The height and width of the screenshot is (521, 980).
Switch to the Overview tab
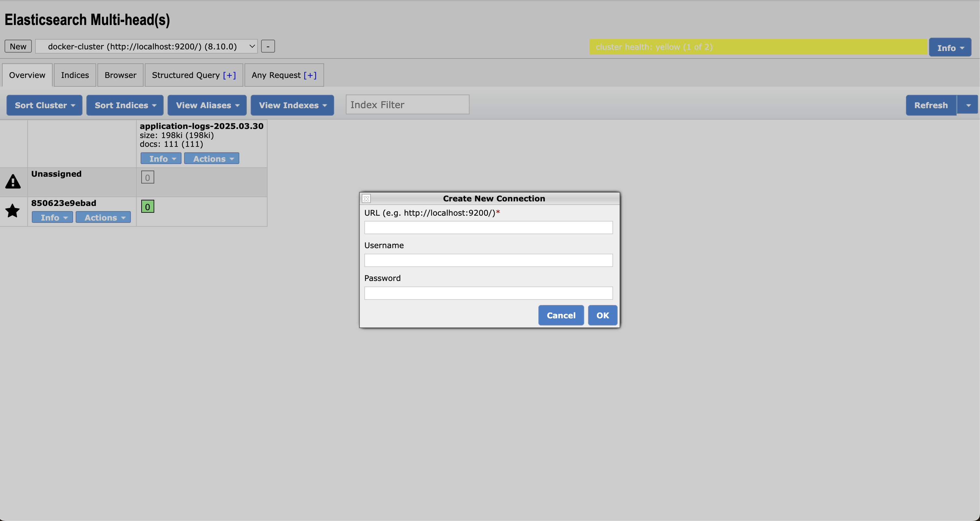pos(27,75)
